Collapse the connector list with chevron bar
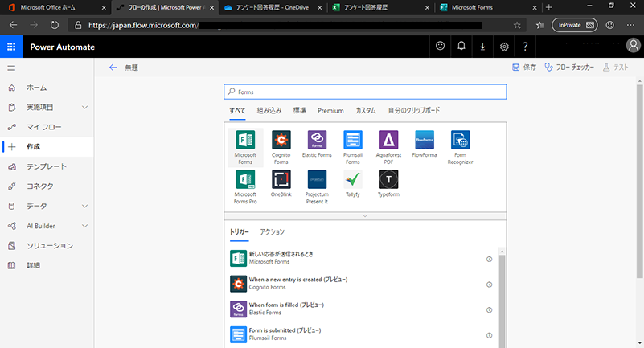The width and height of the screenshot is (644, 348). click(365, 216)
